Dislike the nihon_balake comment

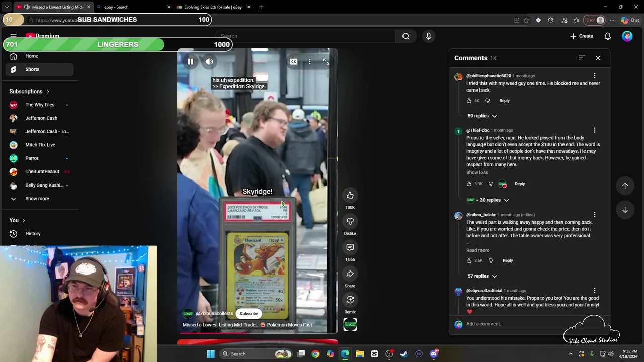[491, 260]
